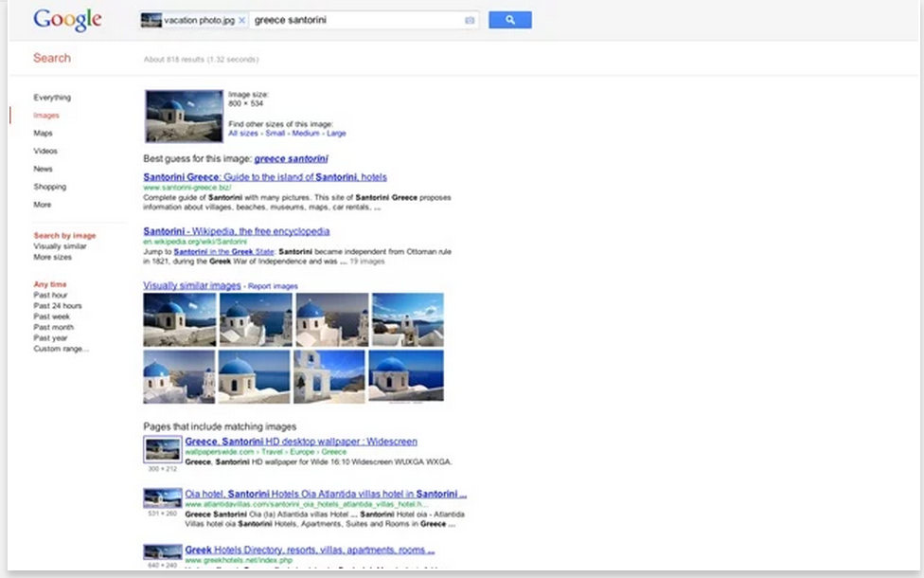The image size is (924, 578).
Task: Open the Large size link
Action: click(x=336, y=134)
